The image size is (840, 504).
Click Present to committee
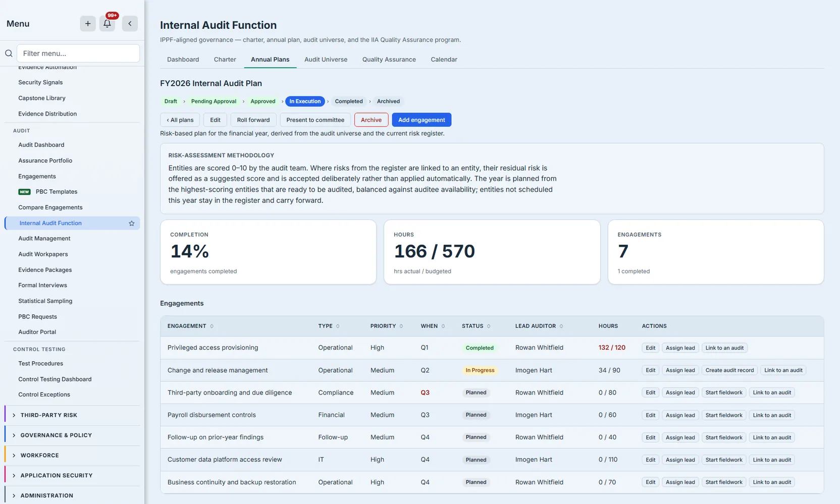[315, 120]
